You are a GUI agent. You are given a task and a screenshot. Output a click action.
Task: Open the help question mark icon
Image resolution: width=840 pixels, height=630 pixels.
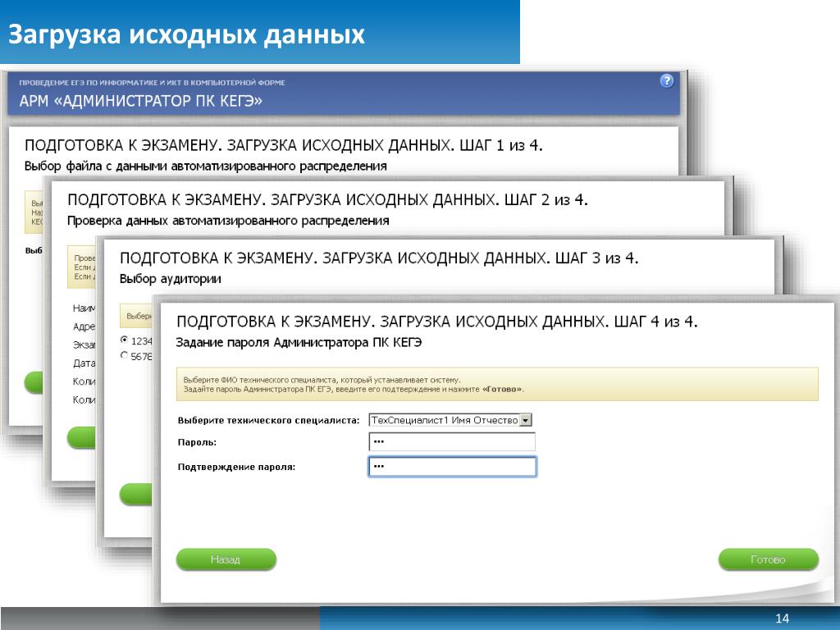point(666,81)
